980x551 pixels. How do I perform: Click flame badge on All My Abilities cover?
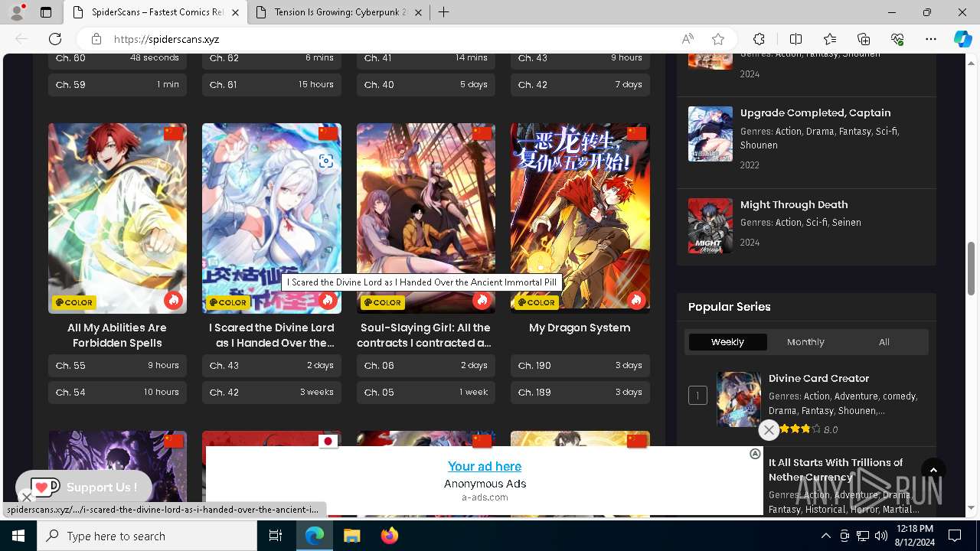point(174,300)
